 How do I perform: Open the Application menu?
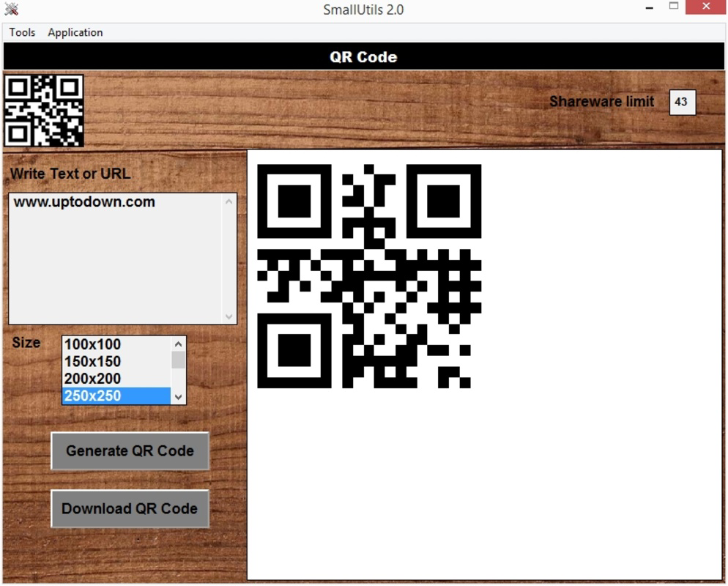75,32
